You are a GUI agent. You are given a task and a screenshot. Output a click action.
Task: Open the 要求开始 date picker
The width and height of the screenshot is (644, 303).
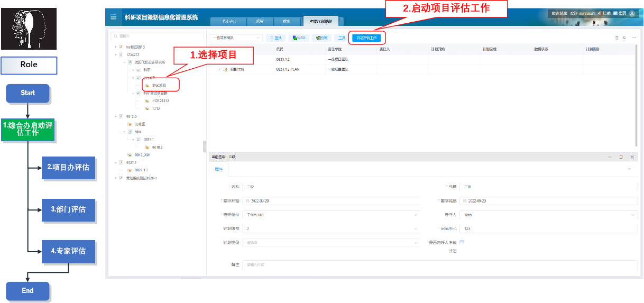[332, 201]
